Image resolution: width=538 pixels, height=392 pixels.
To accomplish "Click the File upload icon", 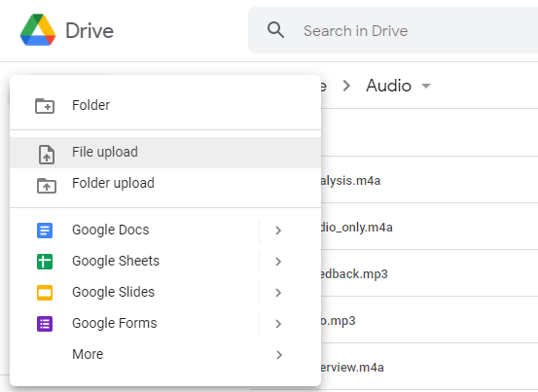I will coord(47,155).
